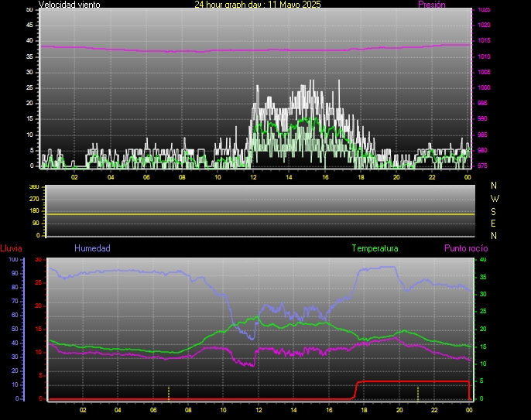Click the "Velocidad viento" graph title
Screen dimensions: 531x420
69,5
